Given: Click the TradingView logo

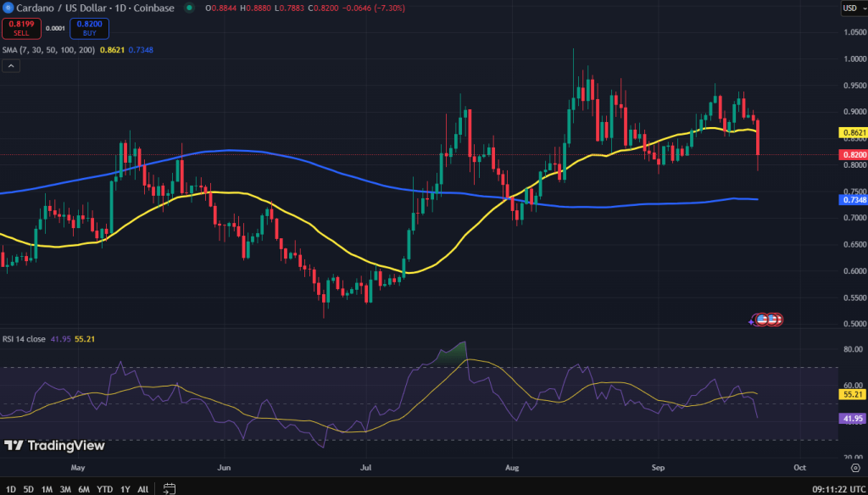Looking at the screenshot, I should coord(54,445).
